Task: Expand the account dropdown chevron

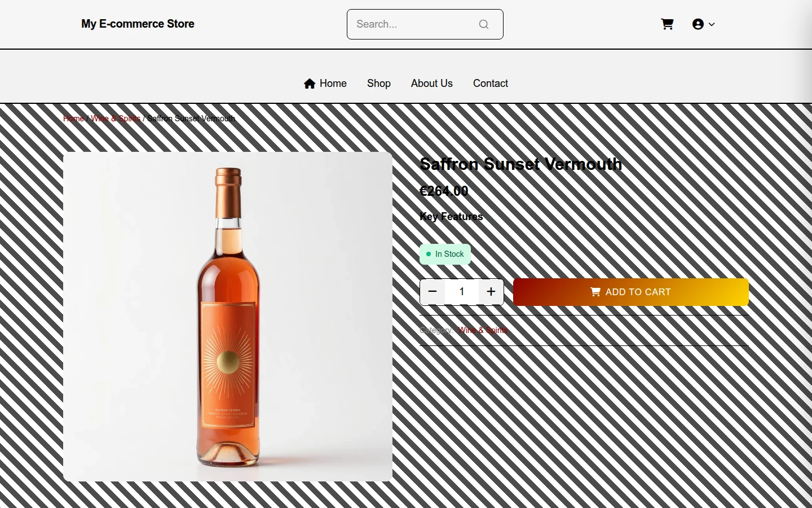Action: coord(712,24)
